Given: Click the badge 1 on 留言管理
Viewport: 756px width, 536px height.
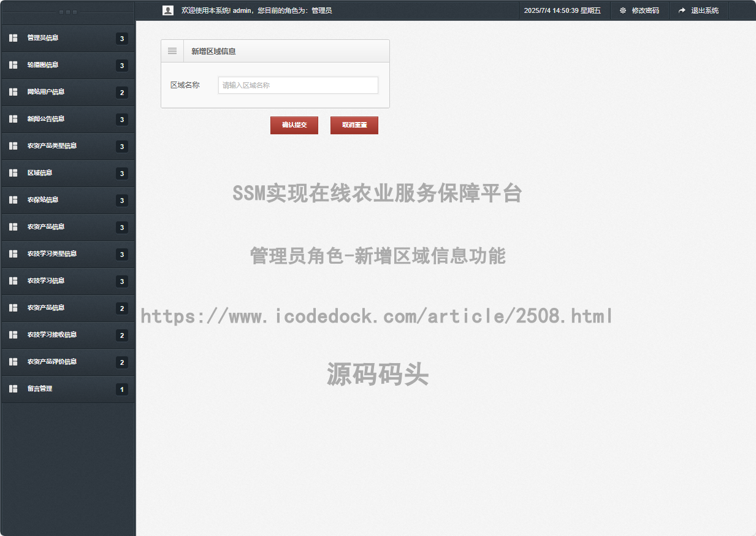Looking at the screenshot, I should point(122,389).
